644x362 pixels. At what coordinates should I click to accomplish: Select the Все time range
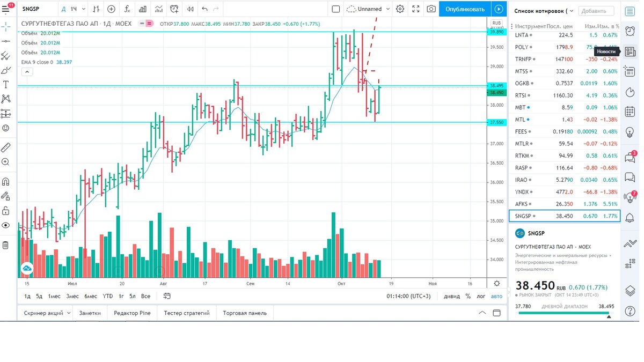coord(145,296)
